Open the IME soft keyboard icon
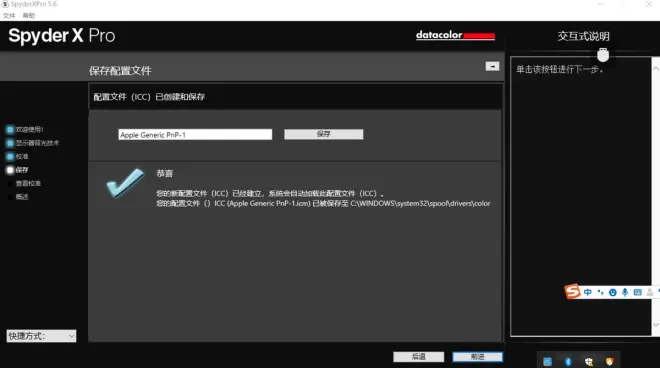Viewport: 660px width, 368px height. pos(638,292)
